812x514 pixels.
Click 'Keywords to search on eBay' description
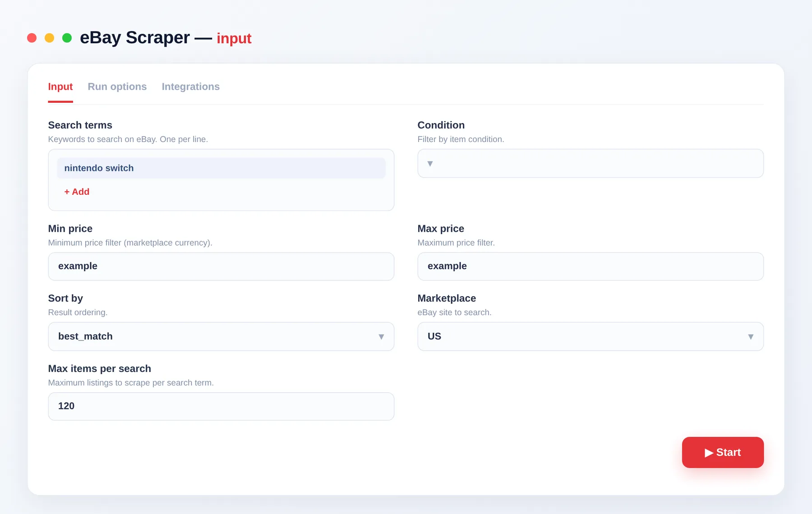(128, 139)
